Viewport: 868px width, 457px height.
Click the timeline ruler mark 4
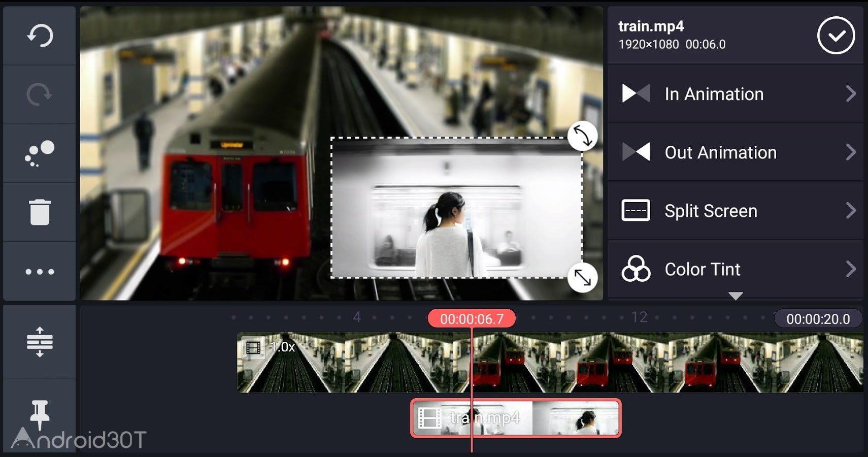(x=357, y=317)
